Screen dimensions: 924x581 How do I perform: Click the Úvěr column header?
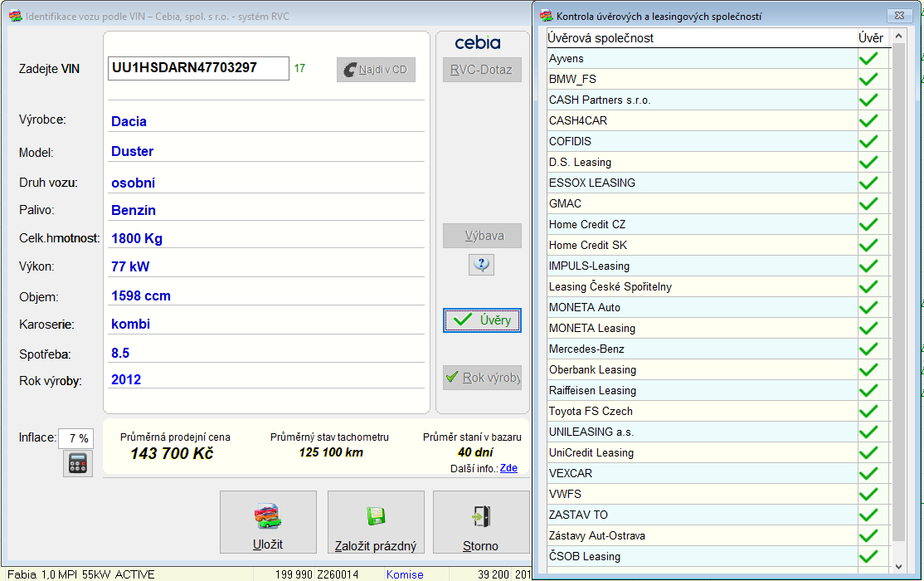click(872, 37)
